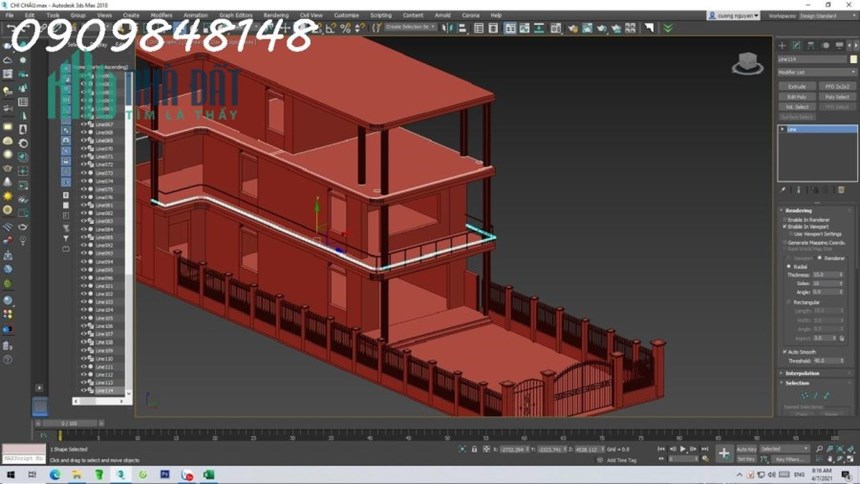860x484 pixels.
Task: Click the ViewCube in the viewport
Action: click(747, 63)
